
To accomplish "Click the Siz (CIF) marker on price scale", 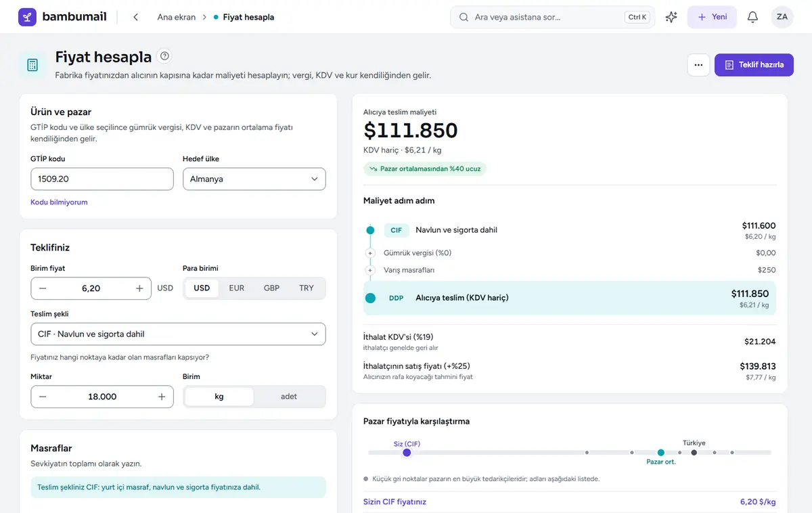I will tap(407, 452).
